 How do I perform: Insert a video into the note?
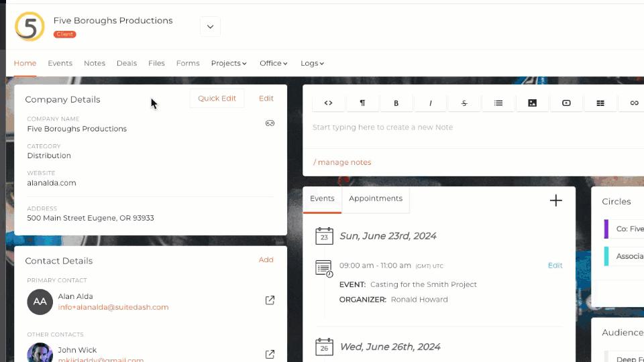click(566, 103)
